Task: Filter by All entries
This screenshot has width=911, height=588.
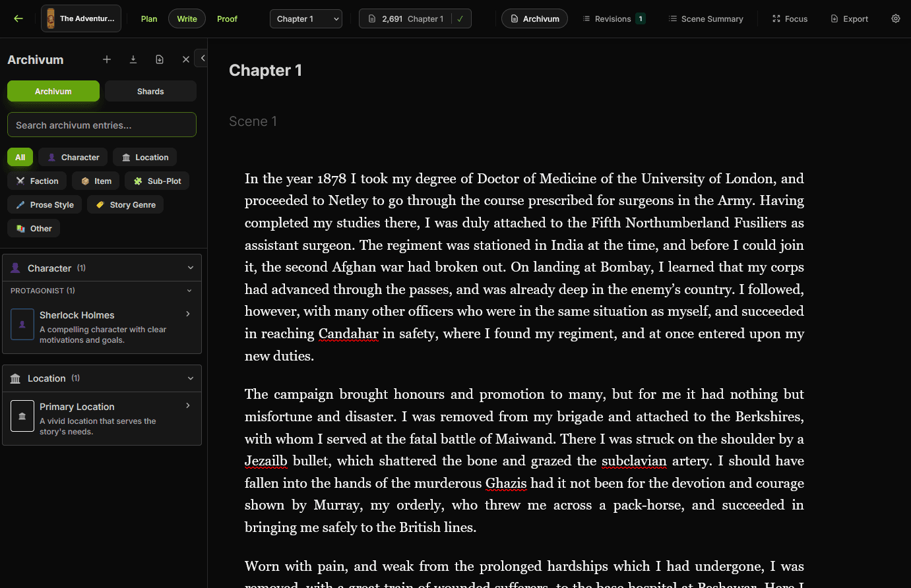Action: [20, 157]
